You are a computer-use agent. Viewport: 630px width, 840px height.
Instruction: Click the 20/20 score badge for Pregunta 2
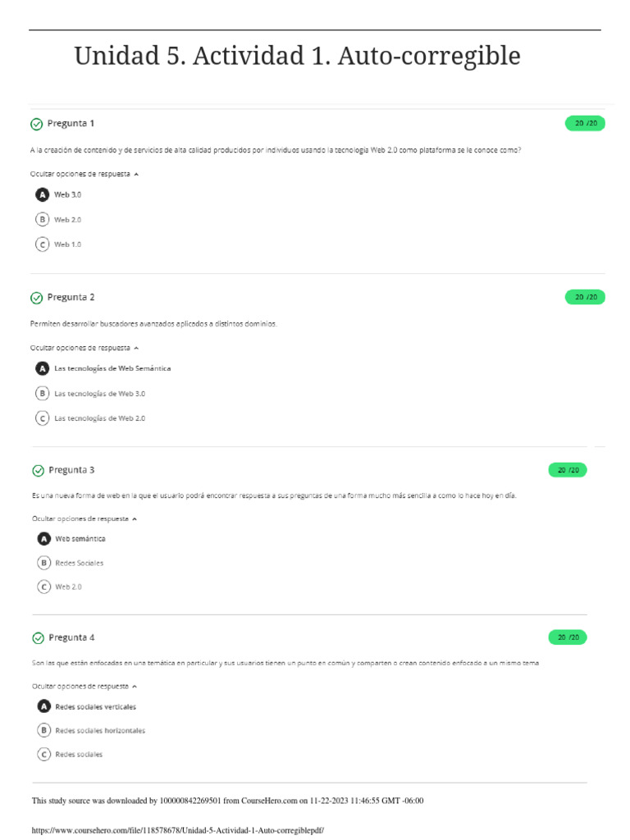coord(585,297)
